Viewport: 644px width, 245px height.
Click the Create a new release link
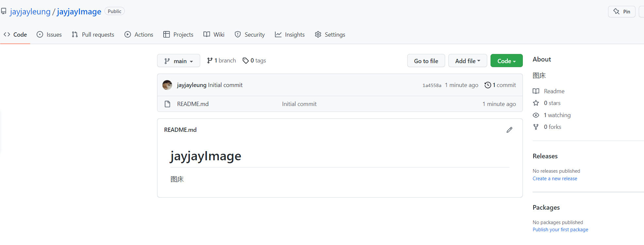click(x=555, y=179)
